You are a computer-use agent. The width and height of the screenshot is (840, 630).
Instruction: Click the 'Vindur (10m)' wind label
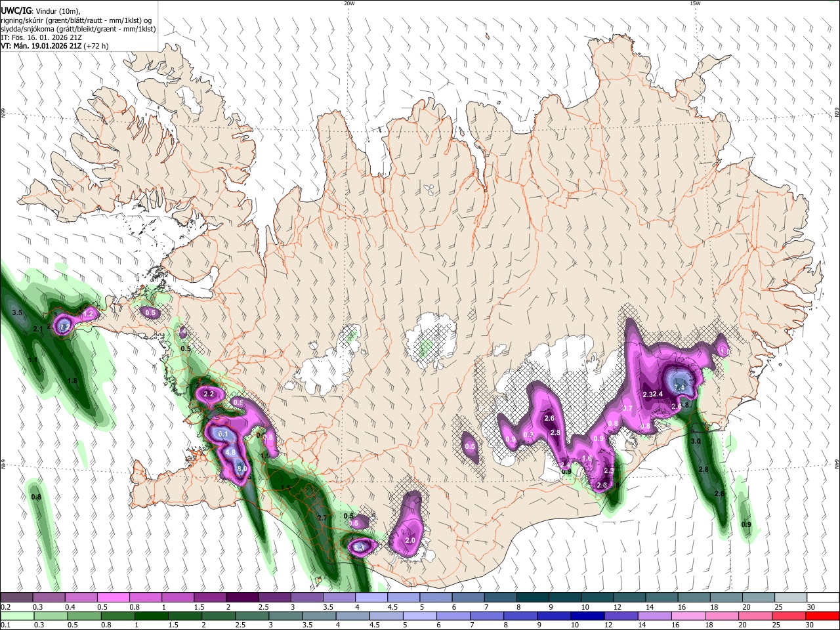[x=56, y=10]
